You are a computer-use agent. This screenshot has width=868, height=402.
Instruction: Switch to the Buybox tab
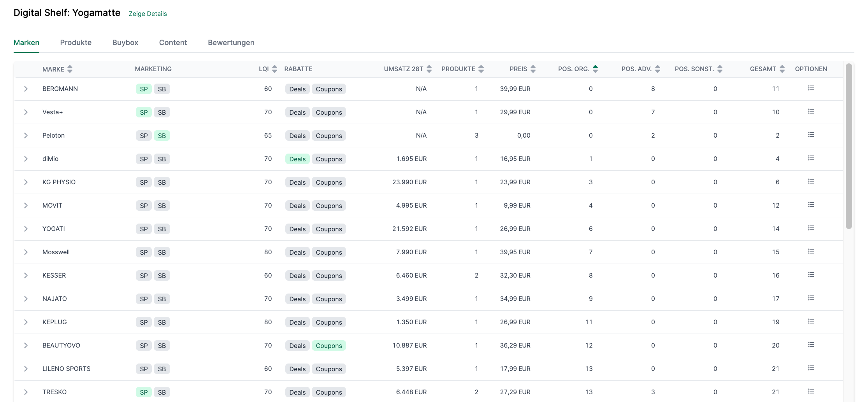coord(125,42)
